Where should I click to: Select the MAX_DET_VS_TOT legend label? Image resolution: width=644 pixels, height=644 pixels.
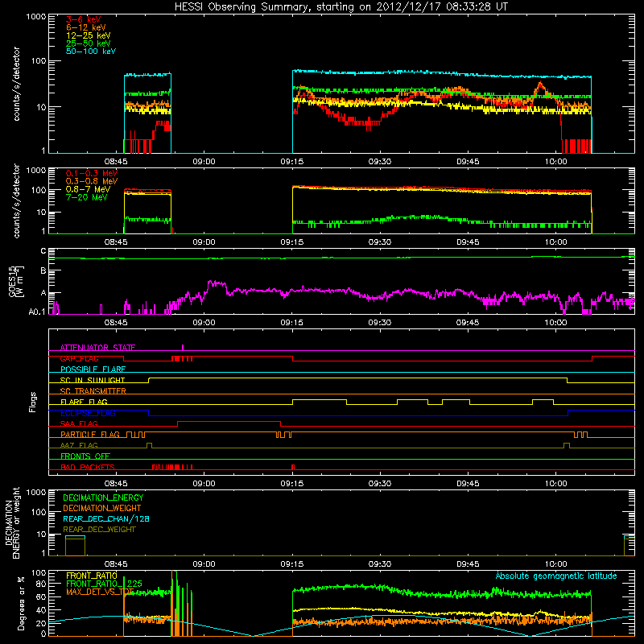tap(100, 592)
